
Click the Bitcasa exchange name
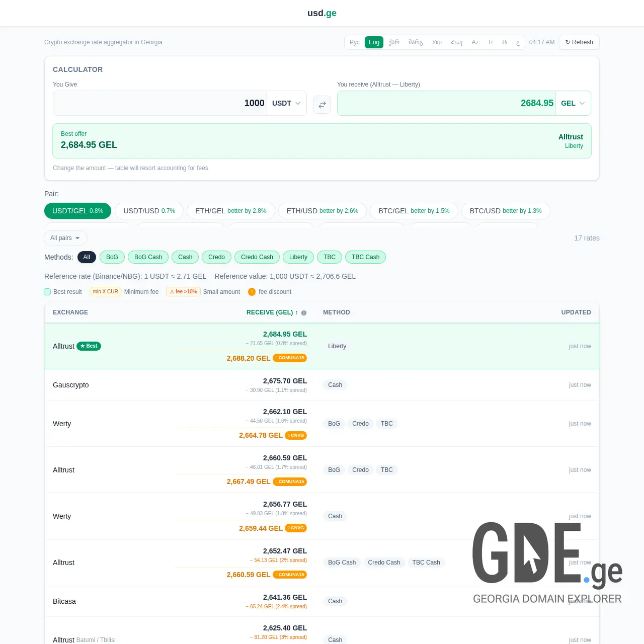64,601
